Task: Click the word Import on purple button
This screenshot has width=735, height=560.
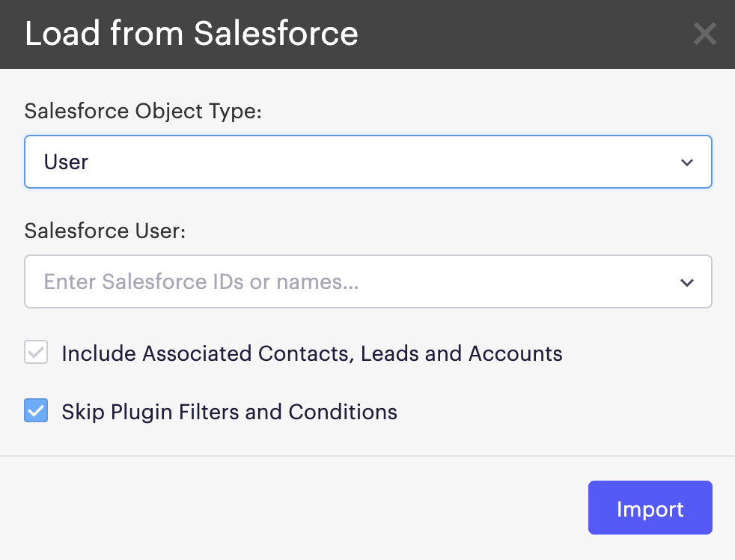Action: tap(650, 509)
